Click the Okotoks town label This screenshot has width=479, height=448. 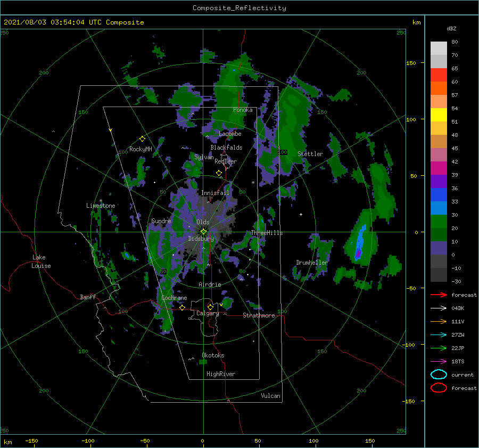coord(213,355)
